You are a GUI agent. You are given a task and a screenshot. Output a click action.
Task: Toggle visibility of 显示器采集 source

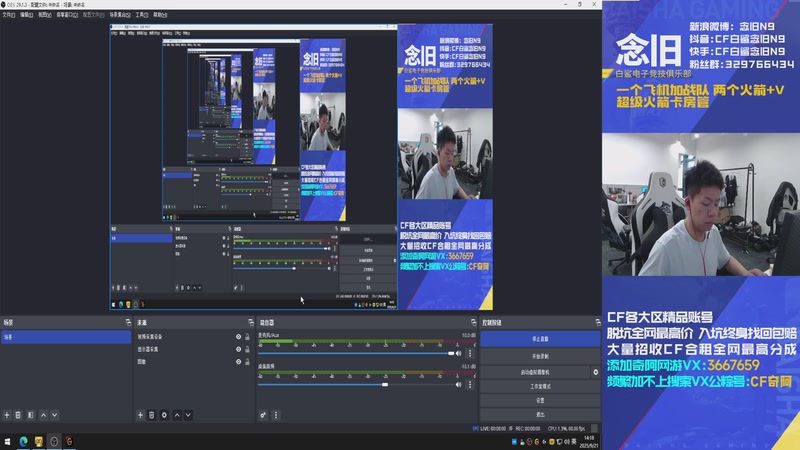pos(238,349)
